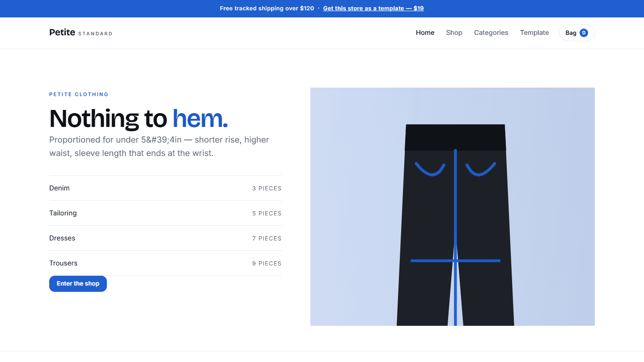Select the Denim category row
This screenshot has width=644, height=362.
click(165, 188)
